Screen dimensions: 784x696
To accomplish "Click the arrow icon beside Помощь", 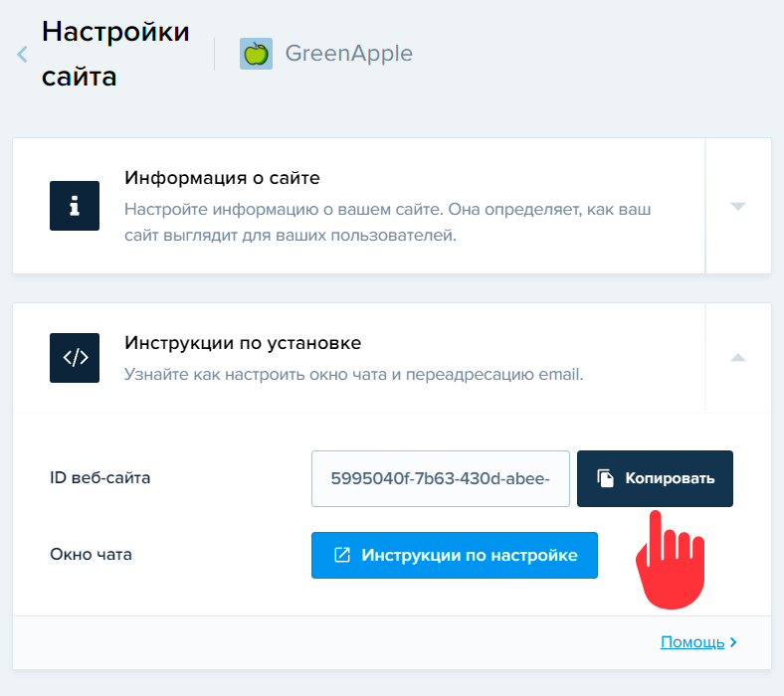I will point(733,642).
